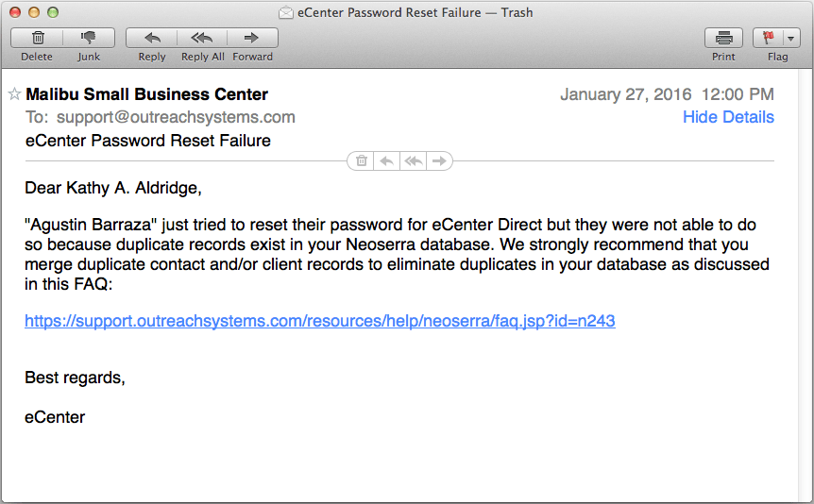The image size is (814, 504).
Task: Toggle the star next to sender name
Action: tap(14, 94)
